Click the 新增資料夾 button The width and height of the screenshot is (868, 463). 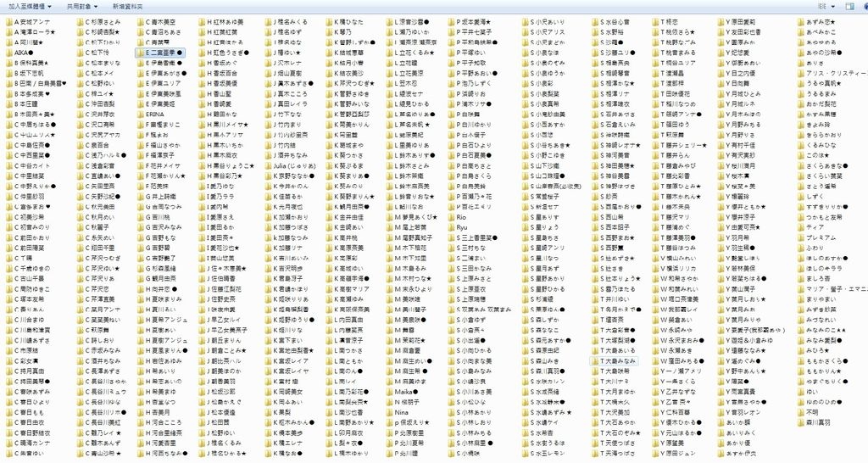tap(127, 7)
